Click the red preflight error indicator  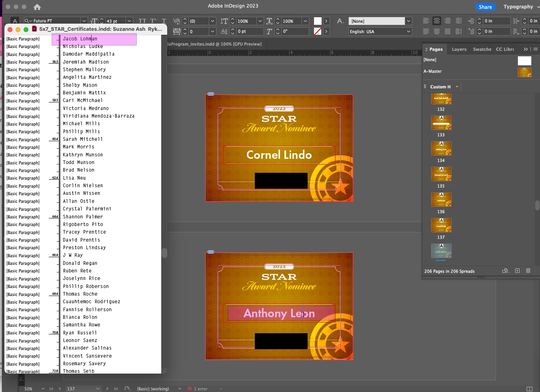(x=190, y=389)
